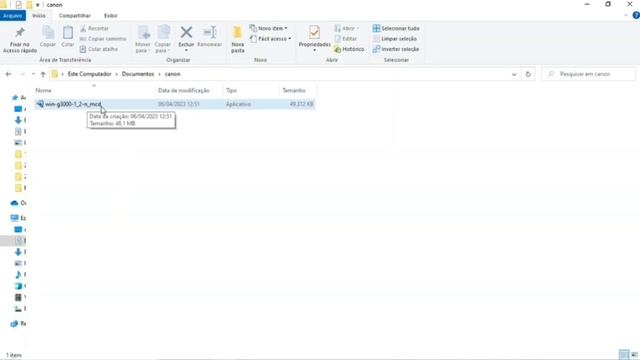Open the recent locations arrow beside forward

(33, 74)
